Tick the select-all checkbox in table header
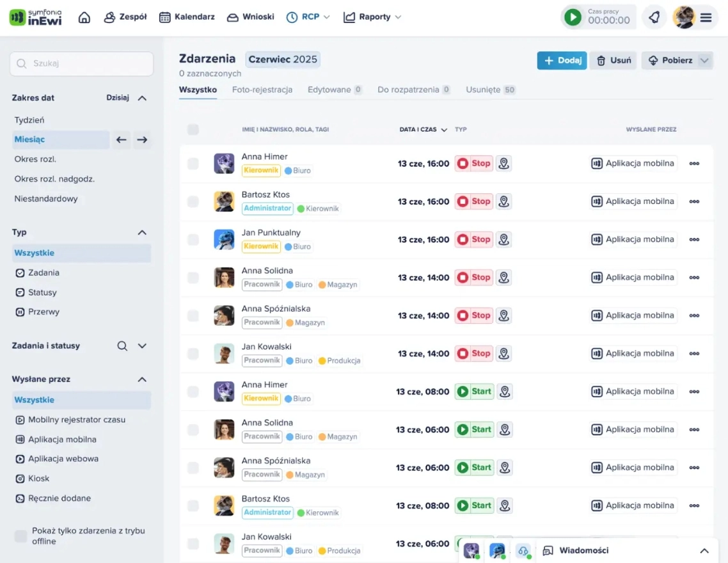 193,129
